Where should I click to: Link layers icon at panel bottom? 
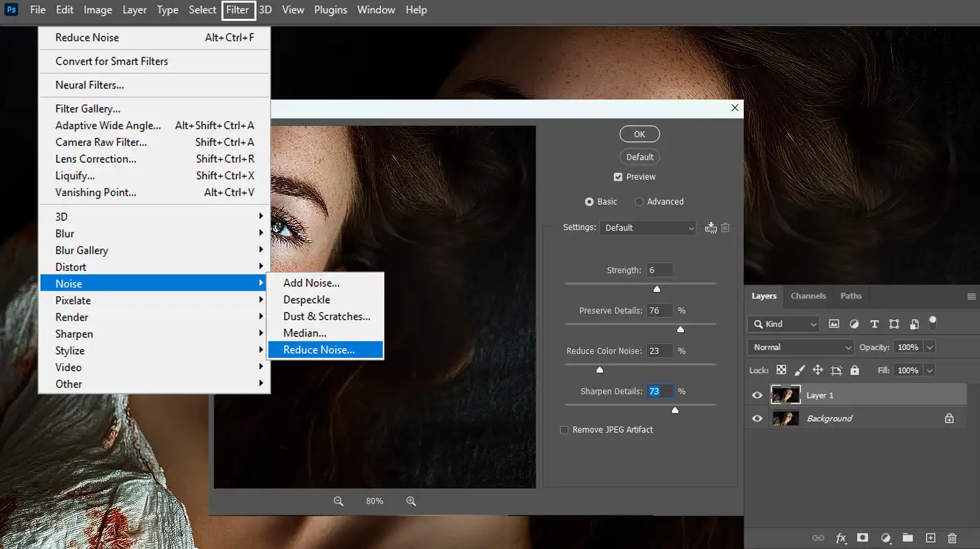pyautogui.click(x=818, y=538)
